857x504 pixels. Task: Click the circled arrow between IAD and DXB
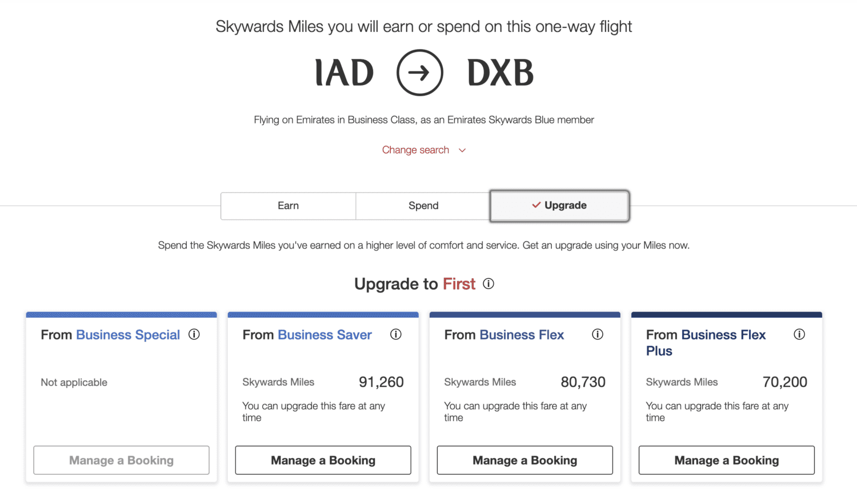(x=419, y=73)
